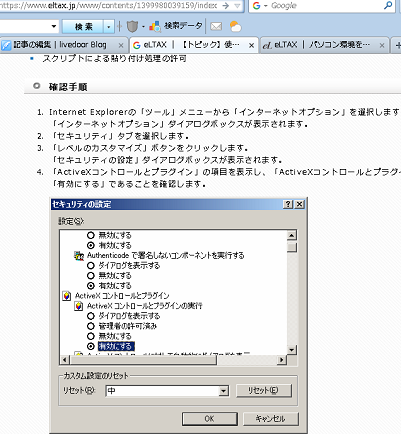The width and height of the screenshot is (401, 434).
Task: Click the weather sun-cloud toolbar icon
Action: 235,26
